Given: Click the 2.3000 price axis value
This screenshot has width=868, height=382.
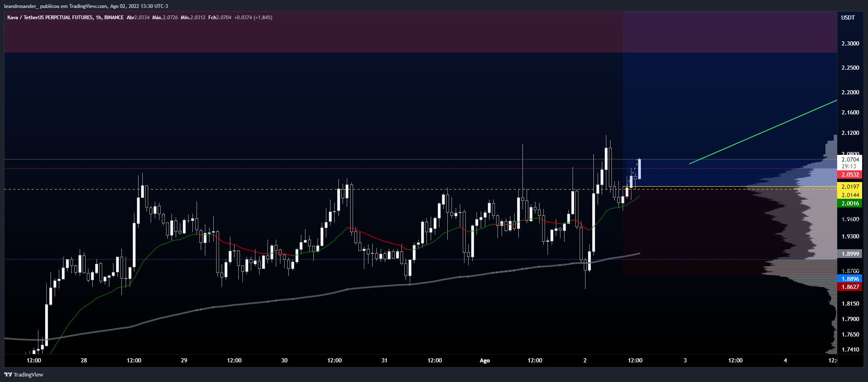Looking at the screenshot, I should coord(850,43).
